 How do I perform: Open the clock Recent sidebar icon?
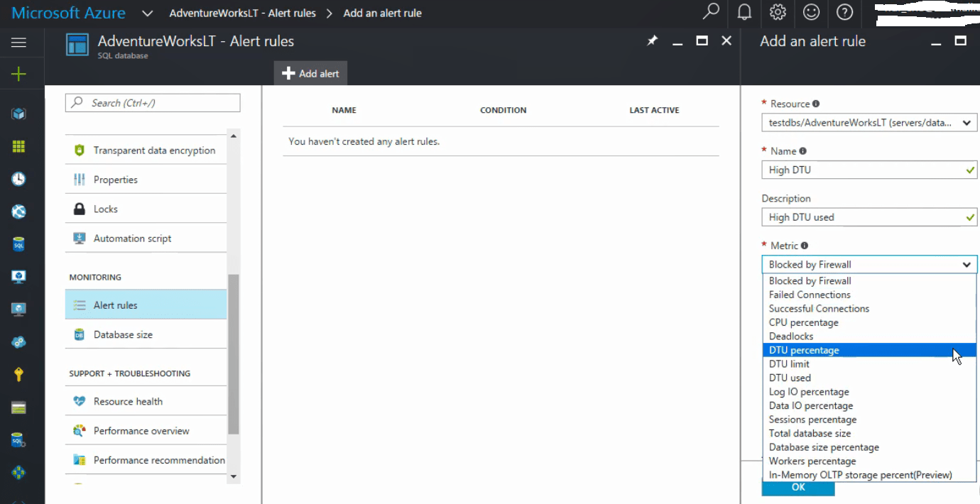19,179
